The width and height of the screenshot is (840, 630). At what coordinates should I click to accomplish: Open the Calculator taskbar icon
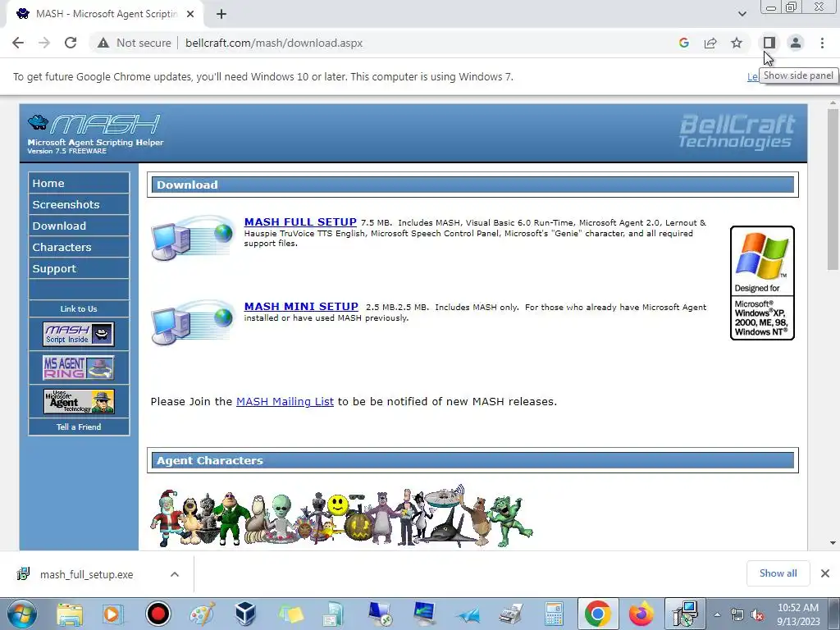(554, 614)
